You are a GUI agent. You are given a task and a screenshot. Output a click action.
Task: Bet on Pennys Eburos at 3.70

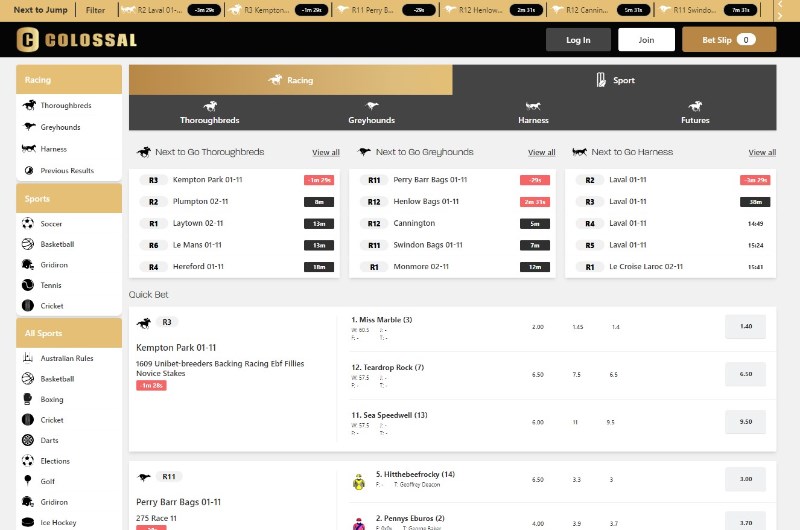[x=745, y=521]
